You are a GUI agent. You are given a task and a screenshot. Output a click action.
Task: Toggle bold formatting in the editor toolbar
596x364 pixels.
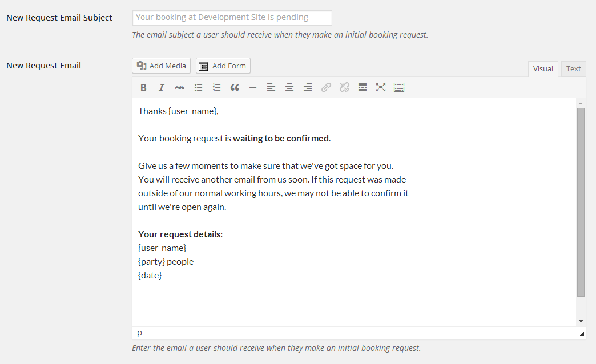tap(143, 87)
